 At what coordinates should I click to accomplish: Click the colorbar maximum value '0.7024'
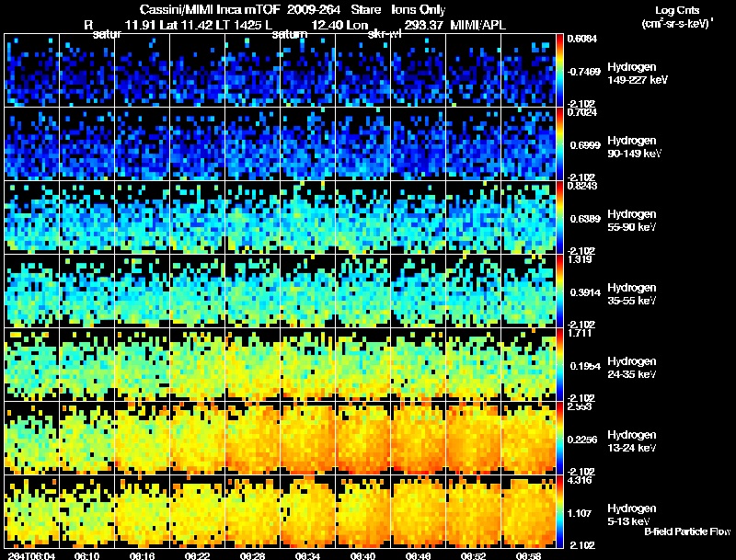point(582,112)
